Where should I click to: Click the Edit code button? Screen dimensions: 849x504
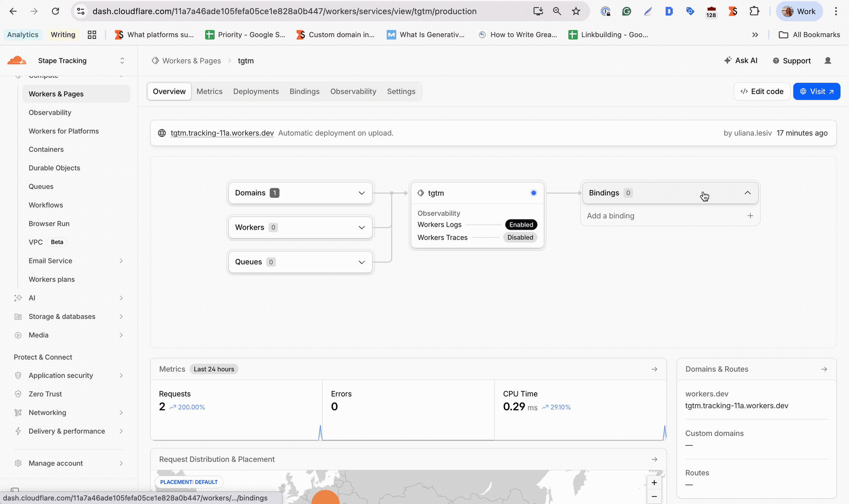762,91
